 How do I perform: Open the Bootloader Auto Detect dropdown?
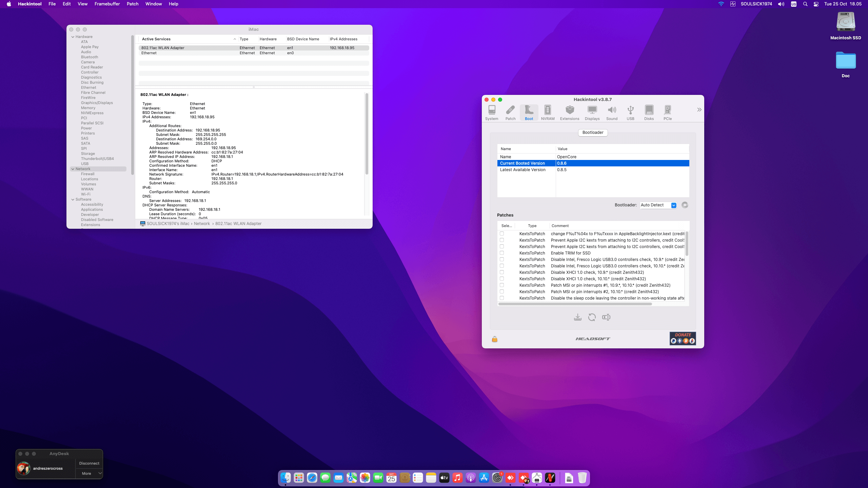[x=658, y=205]
